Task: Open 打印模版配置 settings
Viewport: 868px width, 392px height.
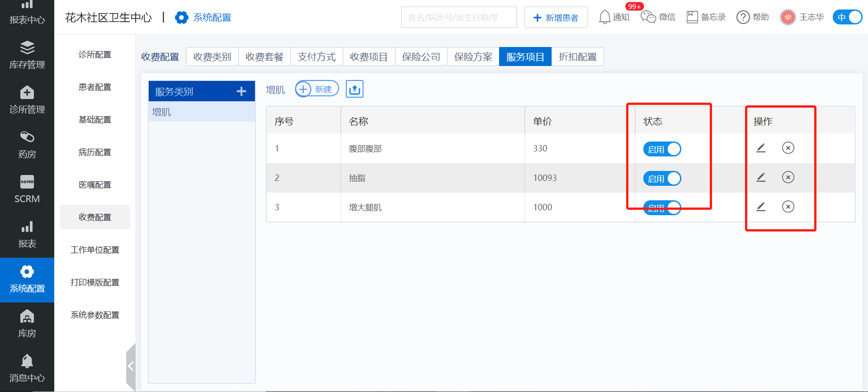Action: 95,283
